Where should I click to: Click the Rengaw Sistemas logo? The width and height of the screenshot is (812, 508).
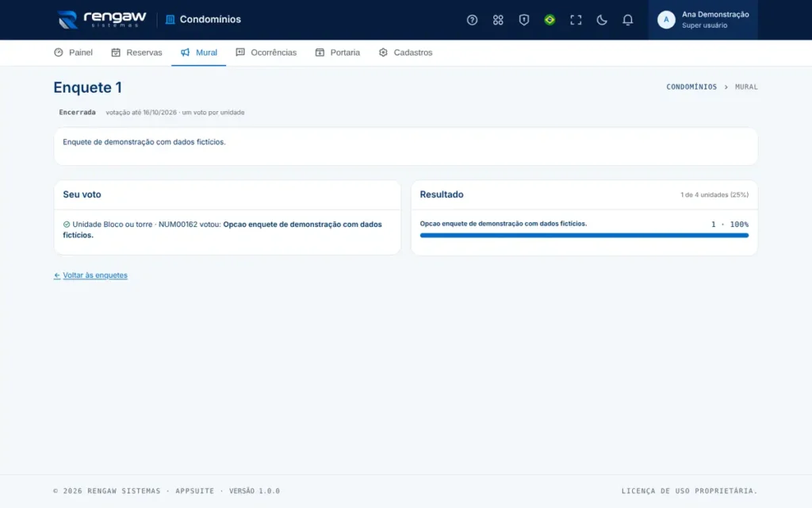pyautogui.click(x=102, y=20)
